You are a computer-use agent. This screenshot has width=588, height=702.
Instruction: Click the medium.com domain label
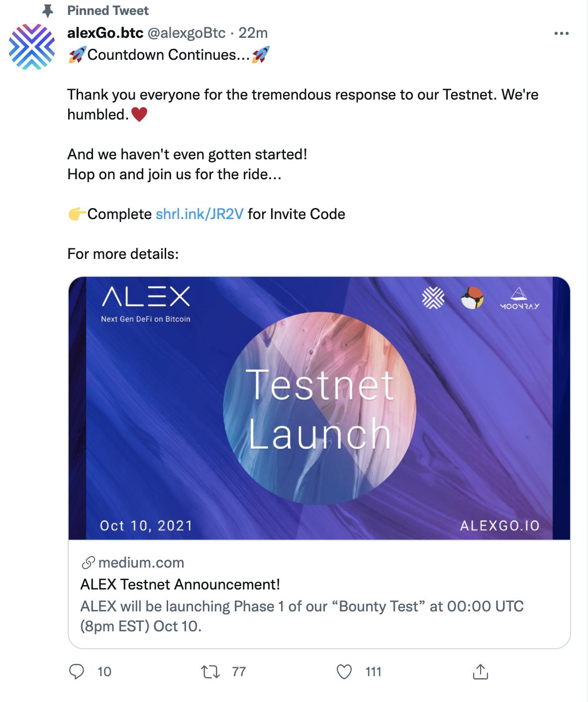pyautogui.click(x=141, y=563)
